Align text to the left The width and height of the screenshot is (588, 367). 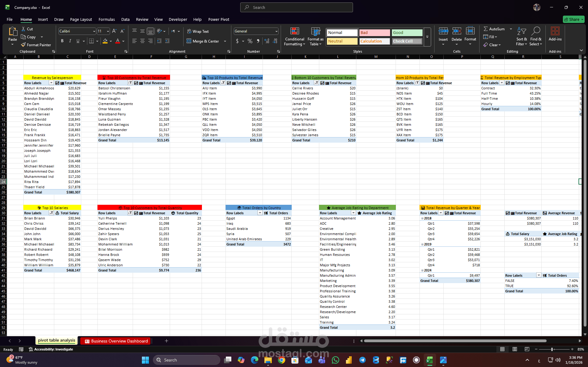pyautogui.click(x=135, y=41)
